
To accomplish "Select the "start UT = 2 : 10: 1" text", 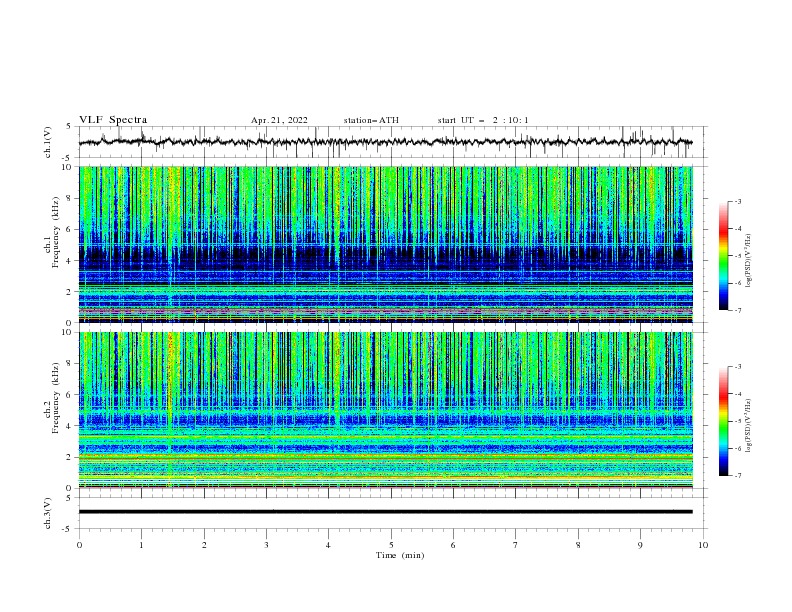I will click(483, 120).
